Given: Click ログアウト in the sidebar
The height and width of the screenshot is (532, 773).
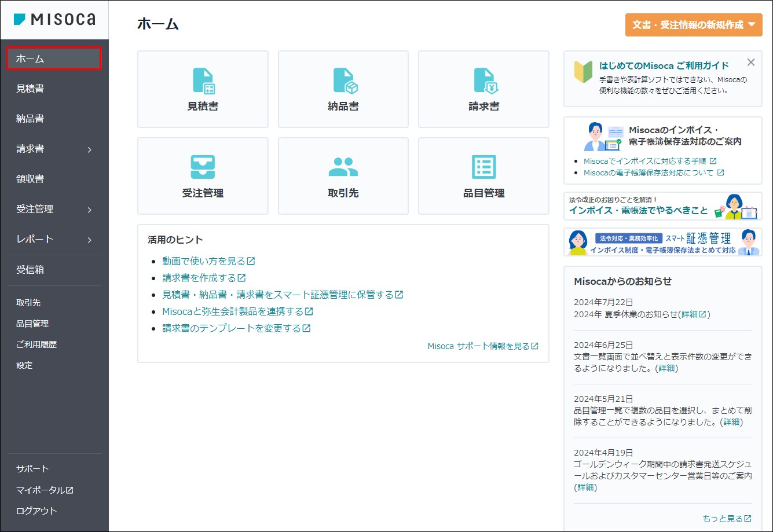Looking at the screenshot, I should pos(36,511).
